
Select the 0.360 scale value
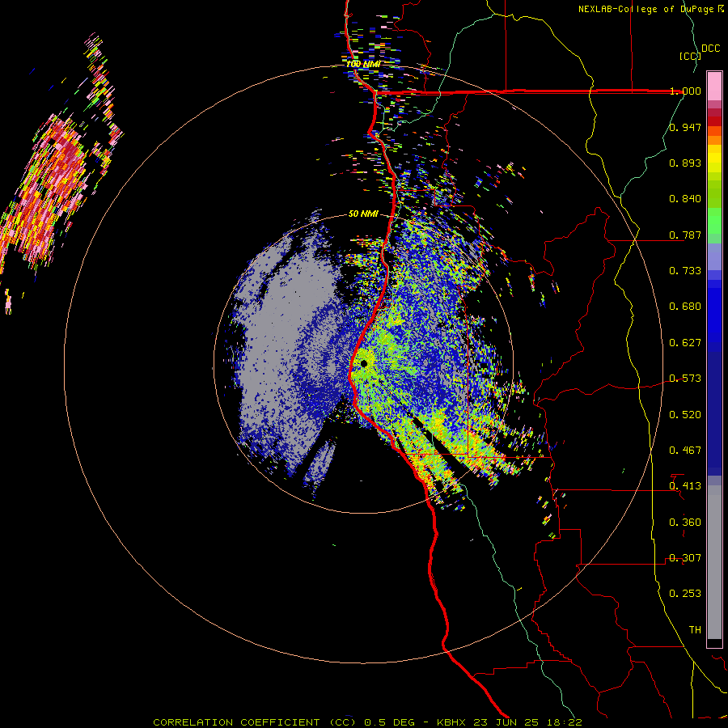(685, 523)
